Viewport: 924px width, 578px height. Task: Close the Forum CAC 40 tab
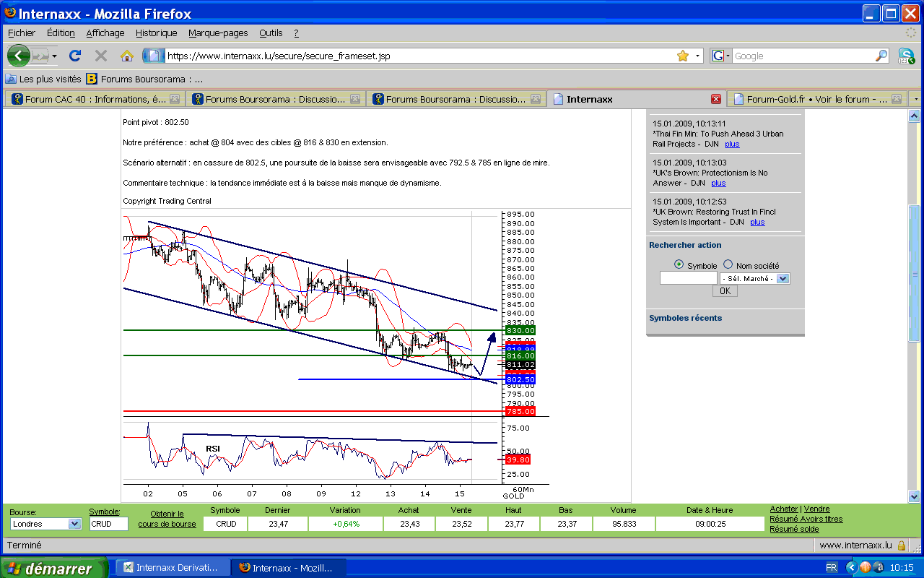[175, 99]
